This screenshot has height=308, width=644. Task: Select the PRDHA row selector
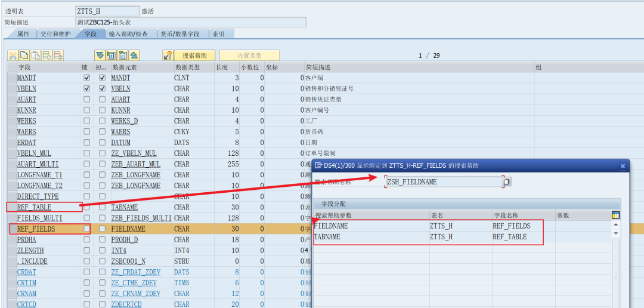11,239
